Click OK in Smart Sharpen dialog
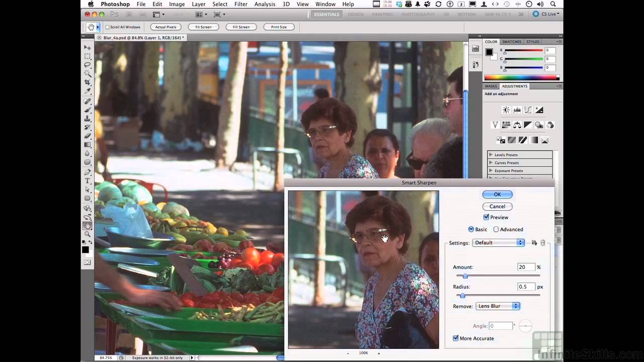This screenshot has width=644, height=362. tap(497, 195)
